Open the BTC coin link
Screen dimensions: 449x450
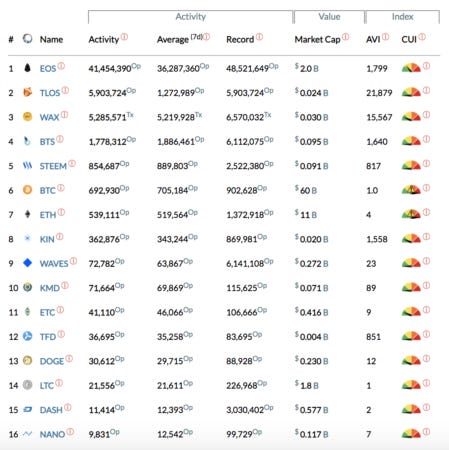pos(48,191)
